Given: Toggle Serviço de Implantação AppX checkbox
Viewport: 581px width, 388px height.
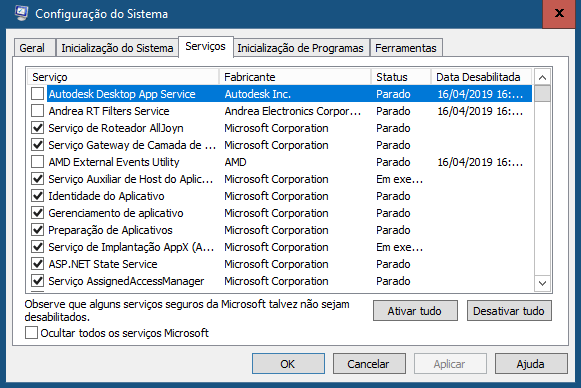Looking at the screenshot, I should 37,247.
